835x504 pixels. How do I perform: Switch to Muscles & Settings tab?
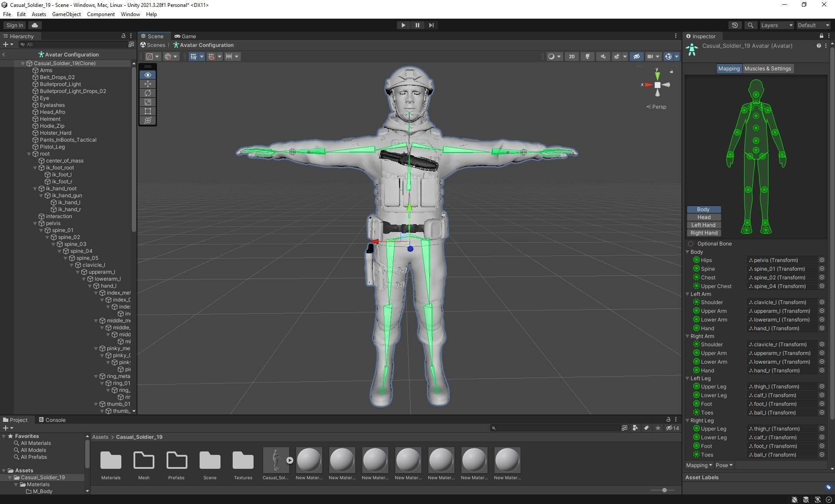pyautogui.click(x=768, y=69)
